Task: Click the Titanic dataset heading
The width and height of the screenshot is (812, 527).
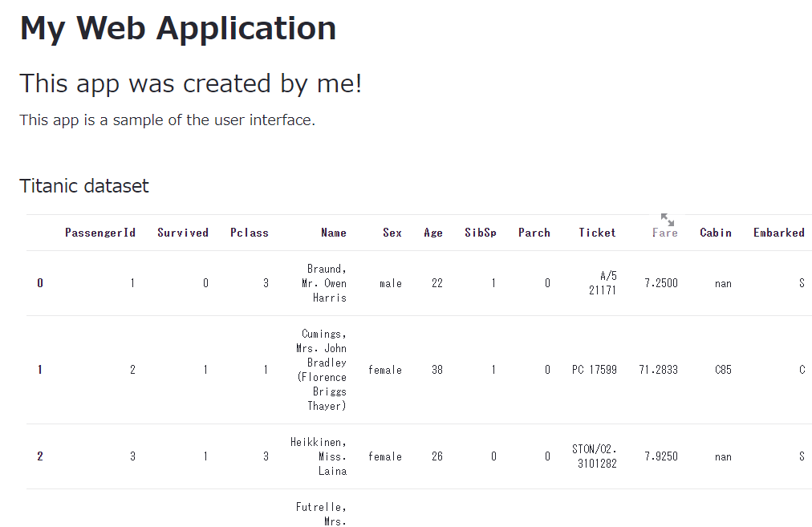Action: [x=84, y=186]
